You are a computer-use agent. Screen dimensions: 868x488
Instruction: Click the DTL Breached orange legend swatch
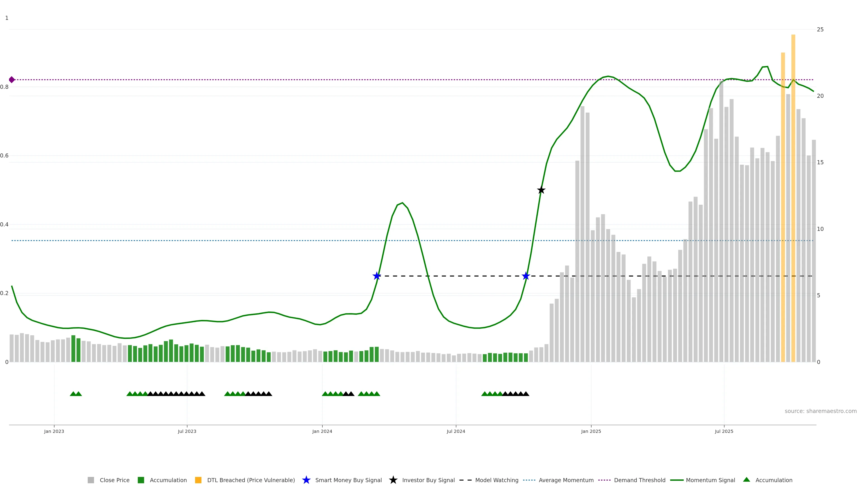[198, 480]
